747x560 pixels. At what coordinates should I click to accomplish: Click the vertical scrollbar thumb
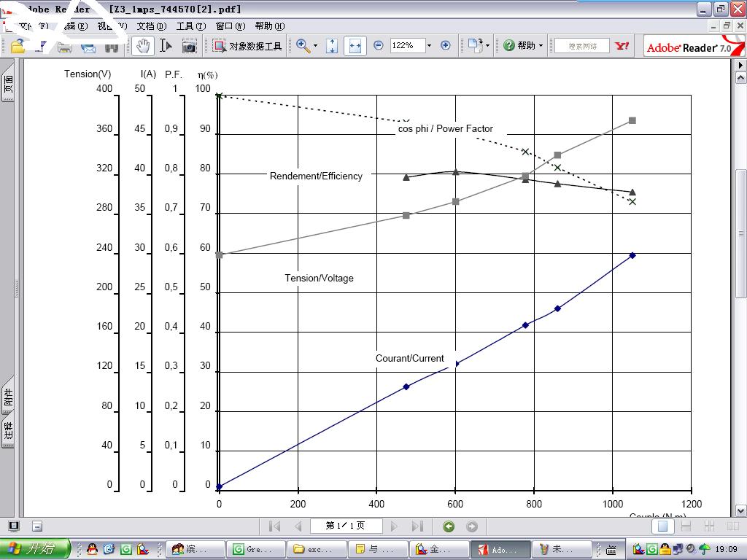741,233
